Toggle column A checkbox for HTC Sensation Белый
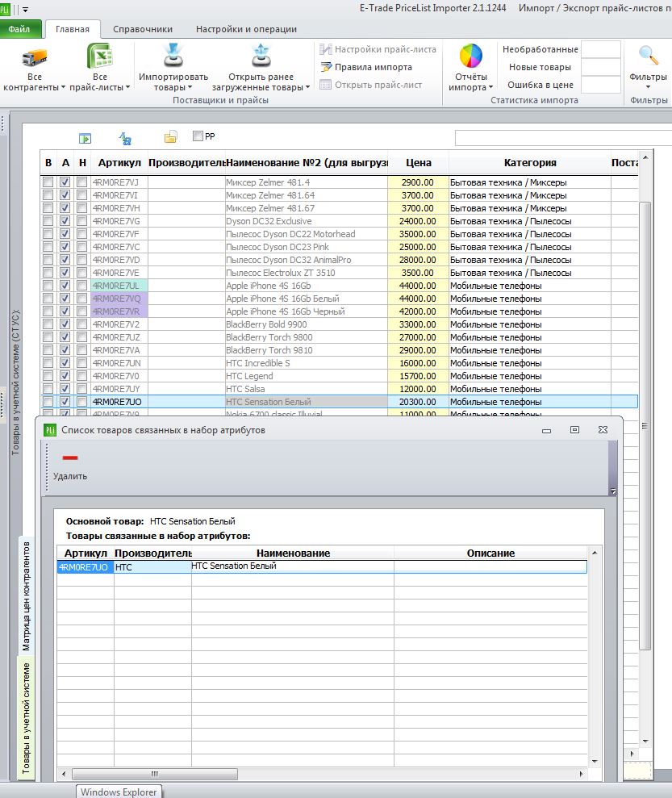 tap(65, 401)
